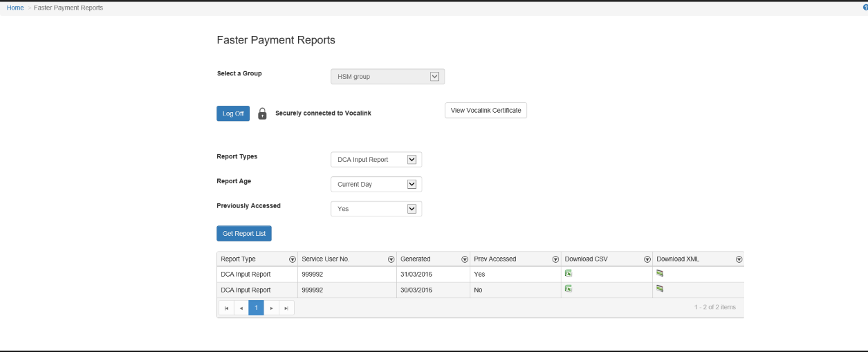Expand the Previously Accessed dropdown
Image resolution: width=868 pixels, height=352 pixels.
(412, 209)
